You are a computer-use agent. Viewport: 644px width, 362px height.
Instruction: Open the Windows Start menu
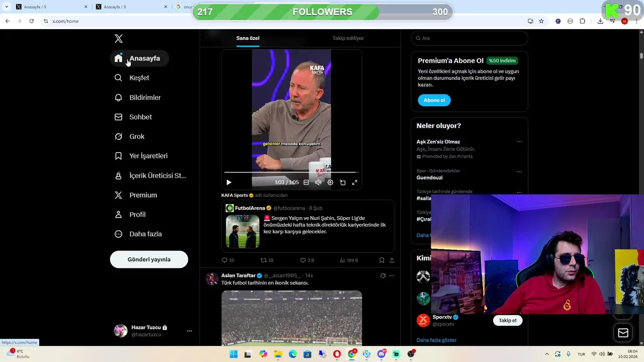[233, 354]
